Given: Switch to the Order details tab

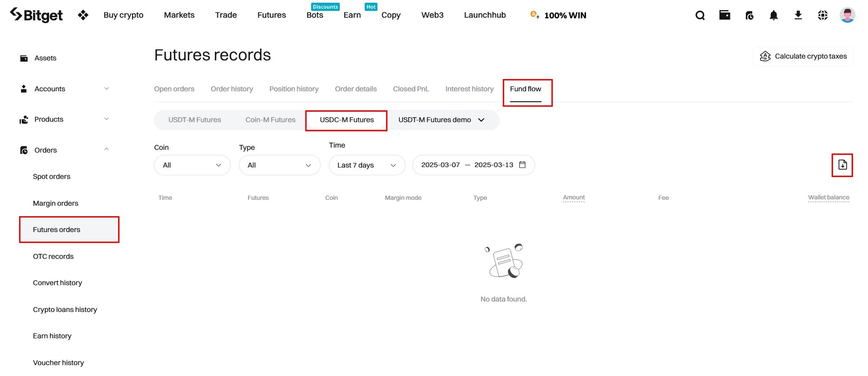Looking at the screenshot, I should tap(356, 89).
